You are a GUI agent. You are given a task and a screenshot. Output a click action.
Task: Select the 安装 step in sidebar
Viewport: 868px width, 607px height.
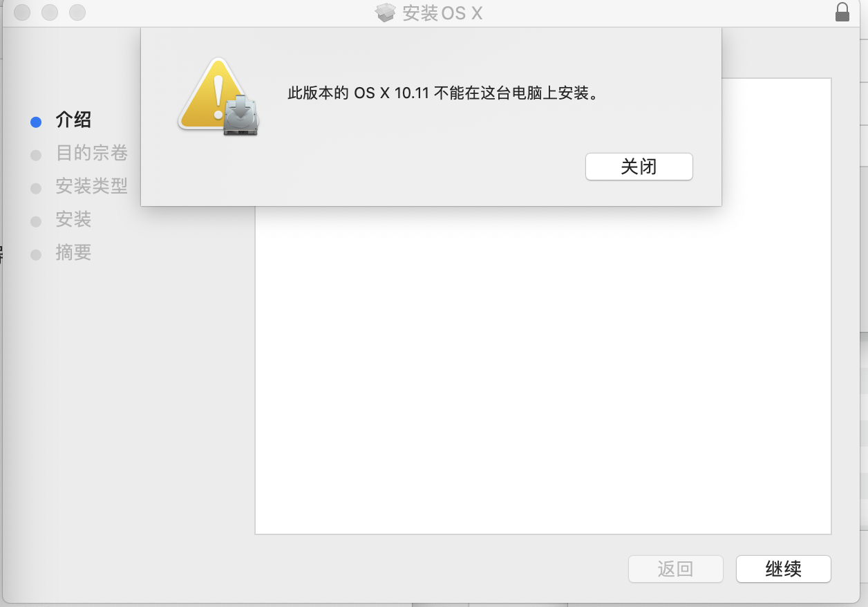coord(73,219)
